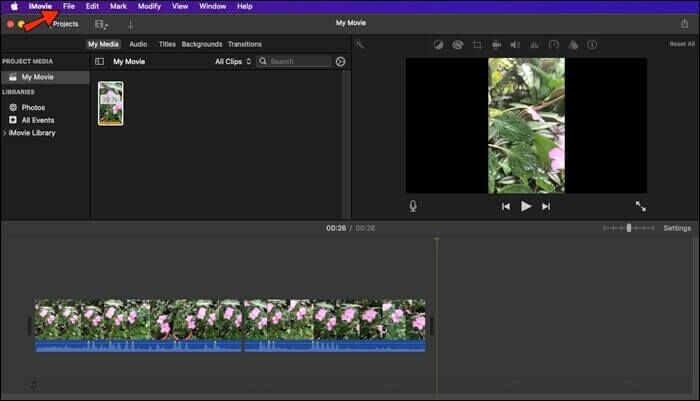This screenshot has height=401, width=700.
Task: Open the browser filter settings icon
Action: coord(340,62)
